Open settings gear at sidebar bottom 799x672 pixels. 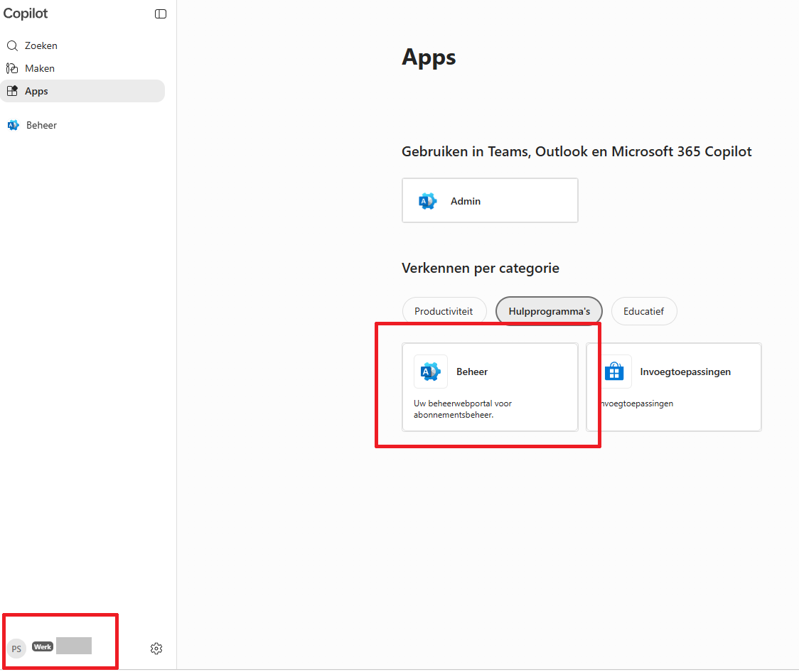click(156, 649)
